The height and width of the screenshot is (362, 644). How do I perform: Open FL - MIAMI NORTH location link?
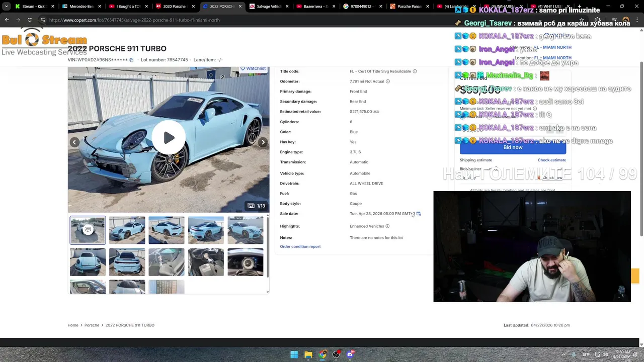(x=552, y=58)
